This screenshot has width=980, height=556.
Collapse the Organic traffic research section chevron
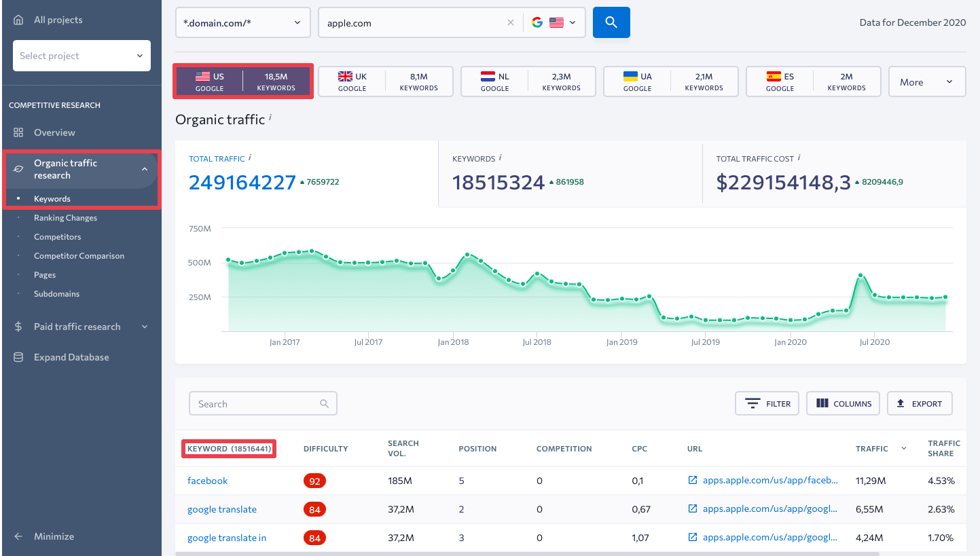pos(145,169)
